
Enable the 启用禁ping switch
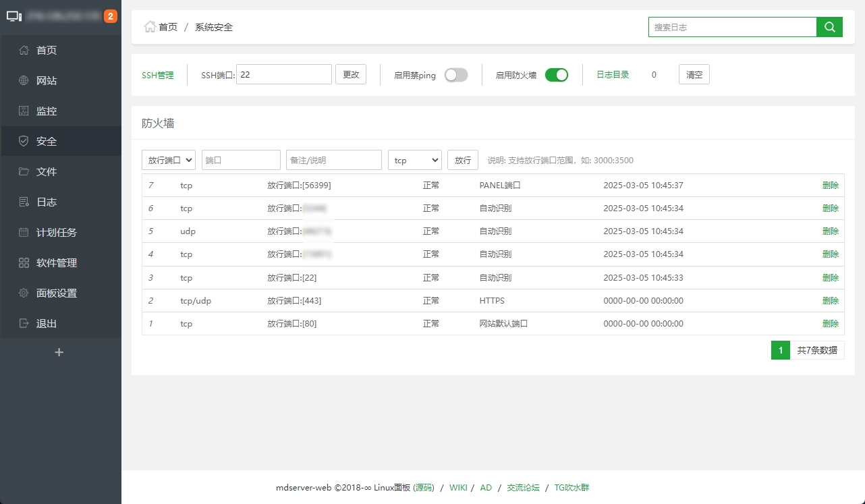[x=455, y=75]
